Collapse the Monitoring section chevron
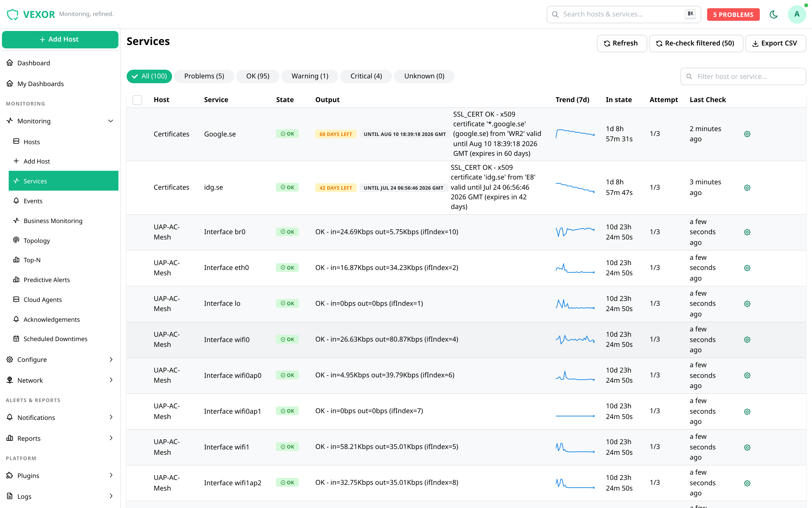The width and height of the screenshot is (812, 508). tap(111, 121)
